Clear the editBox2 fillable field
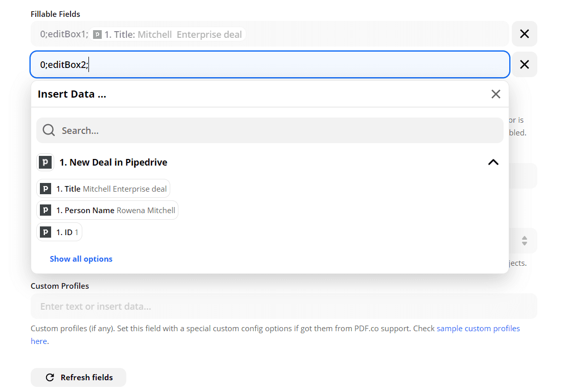Image resolution: width=567 pixels, height=392 pixels. coord(524,64)
